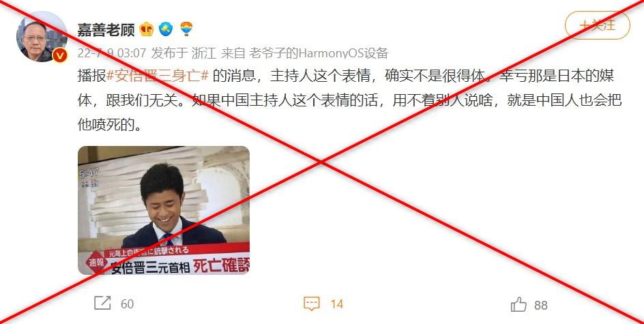Click the comment count 14

[x=337, y=304]
